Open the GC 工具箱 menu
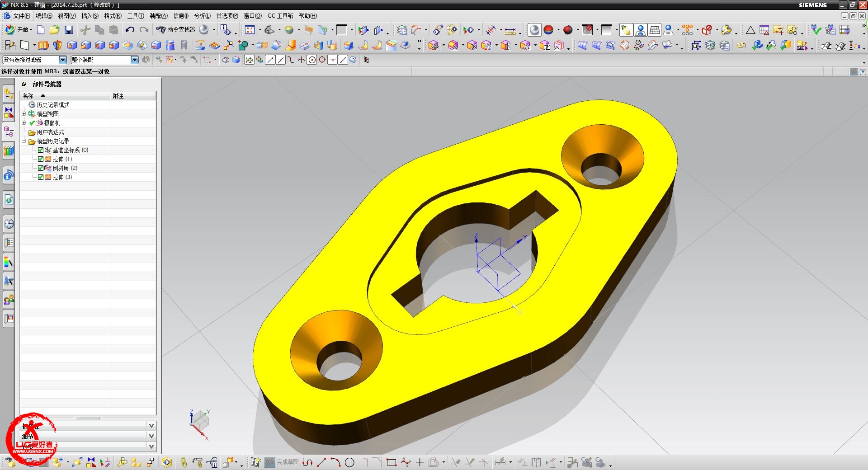868x470 pixels. 280,16
